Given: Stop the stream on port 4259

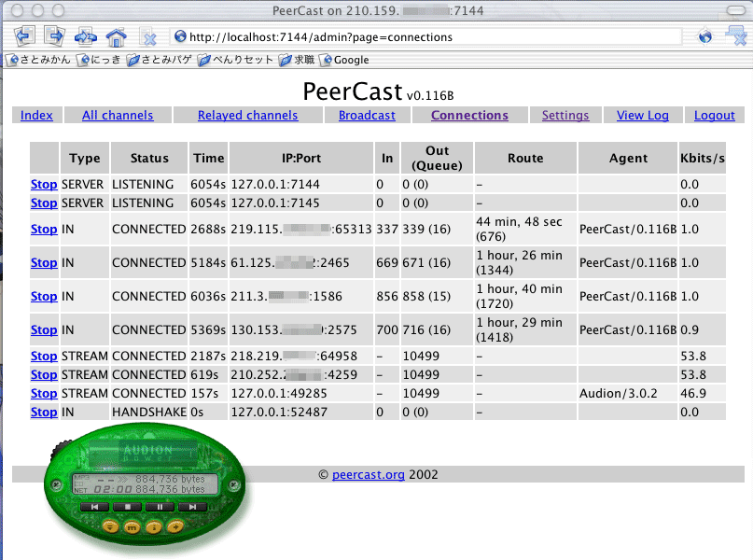Looking at the screenshot, I should (x=44, y=374).
